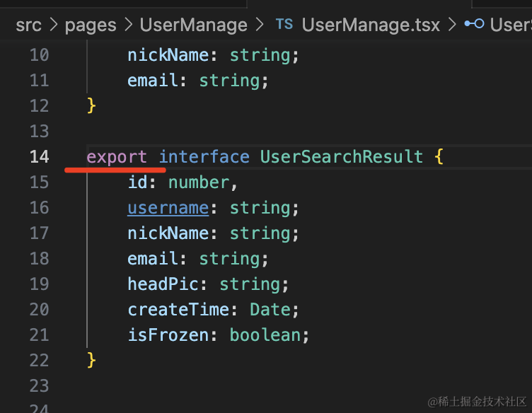Viewport: 532px width, 413px height.
Task: Click the UserSearchResult interface name
Action: (x=341, y=157)
